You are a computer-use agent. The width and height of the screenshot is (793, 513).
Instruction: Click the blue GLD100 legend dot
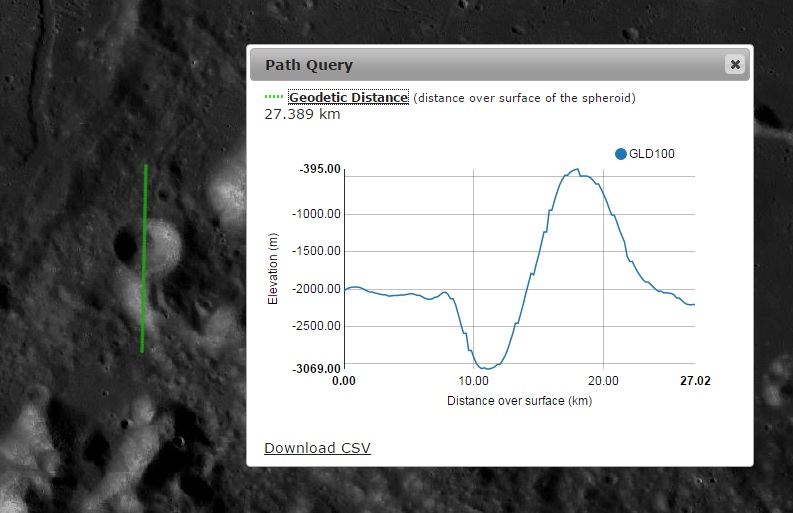pyautogui.click(x=621, y=154)
